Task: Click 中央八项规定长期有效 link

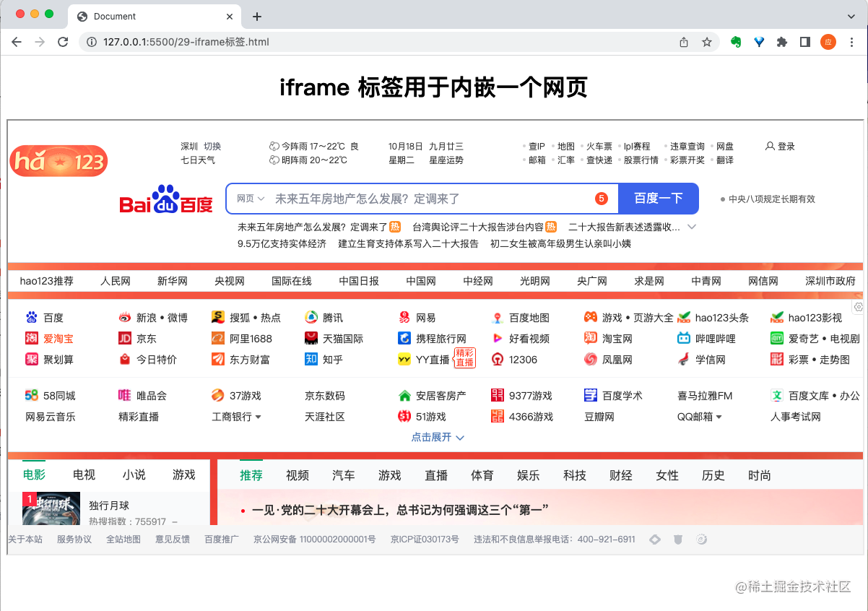Action: 771,199
